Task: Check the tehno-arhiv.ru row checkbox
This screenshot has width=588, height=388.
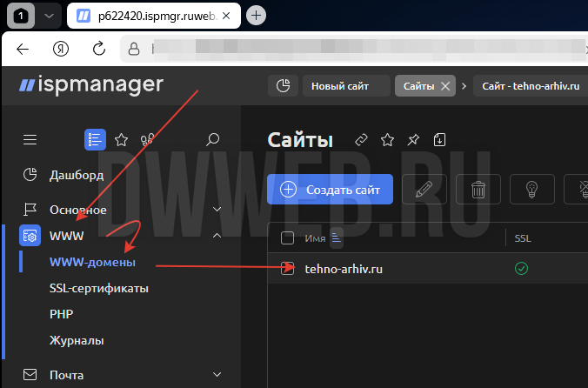Action: coord(287,269)
